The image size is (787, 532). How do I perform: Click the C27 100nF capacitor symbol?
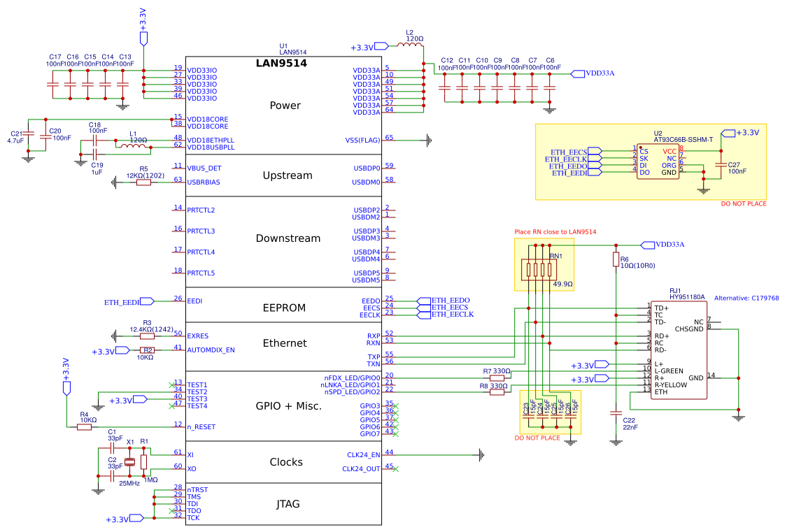pyautogui.click(x=721, y=164)
